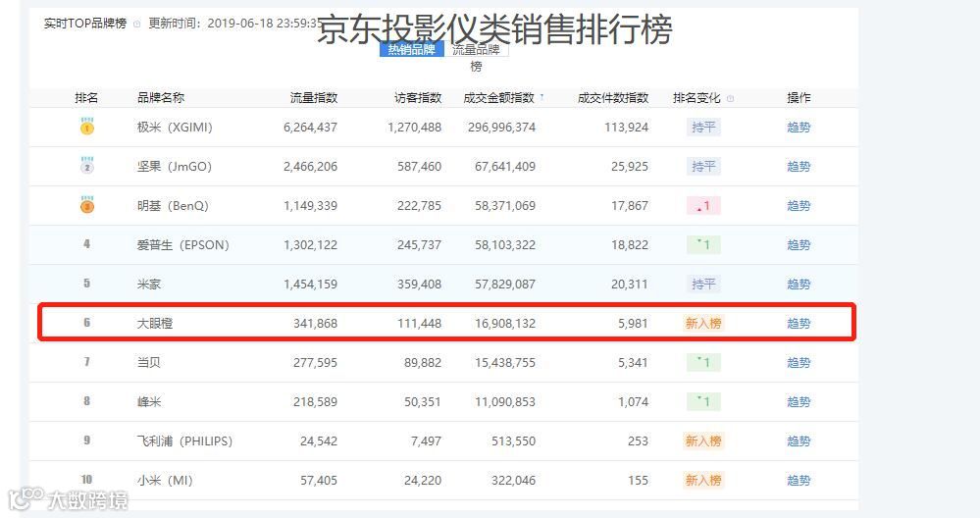The height and width of the screenshot is (518, 980).
Task: Select brand name 小米 (MI)
Action: tap(165, 481)
